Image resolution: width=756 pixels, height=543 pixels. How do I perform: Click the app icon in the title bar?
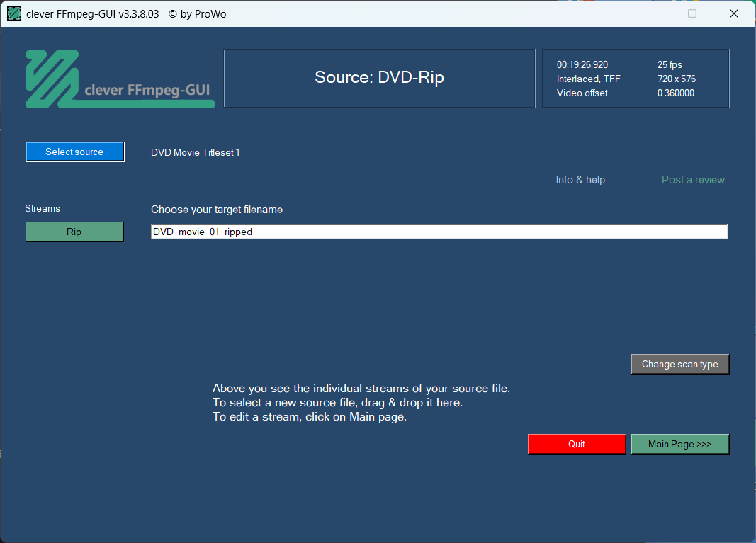point(14,14)
